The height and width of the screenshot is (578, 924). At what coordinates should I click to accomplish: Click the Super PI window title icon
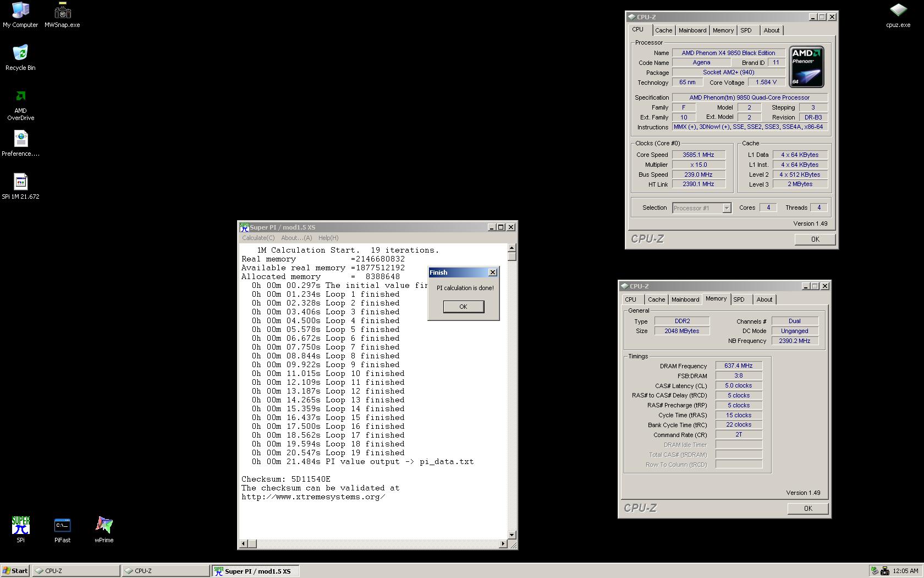tap(244, 227)
